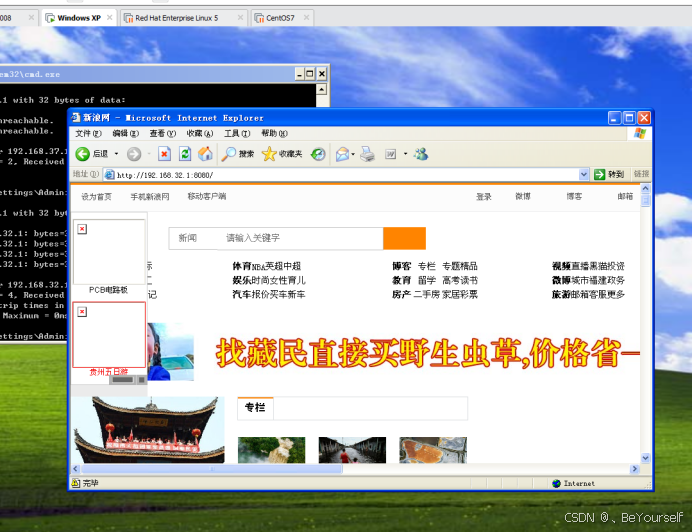692x532 pixels.
Task: Open the 旅游 category link
Action: pos(561,294)
